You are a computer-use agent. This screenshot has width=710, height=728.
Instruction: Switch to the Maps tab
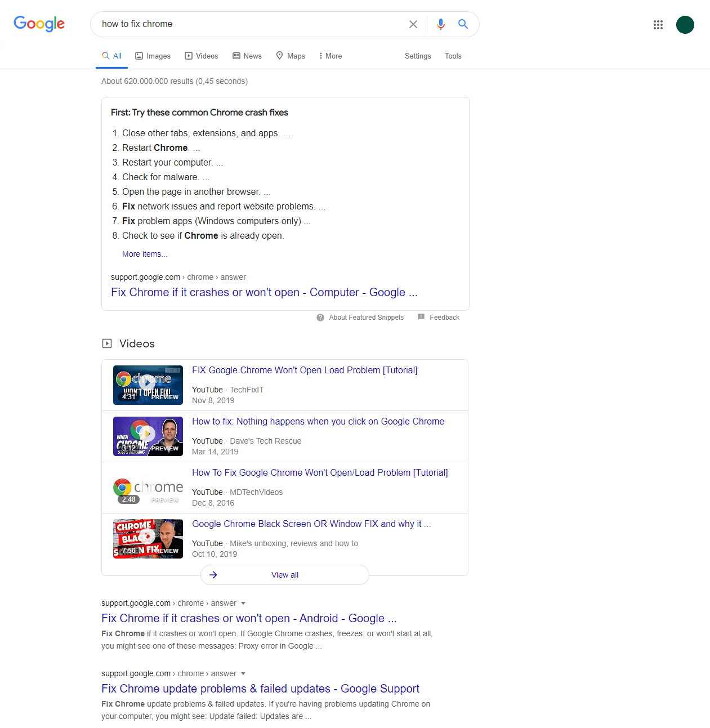point(291,56)
